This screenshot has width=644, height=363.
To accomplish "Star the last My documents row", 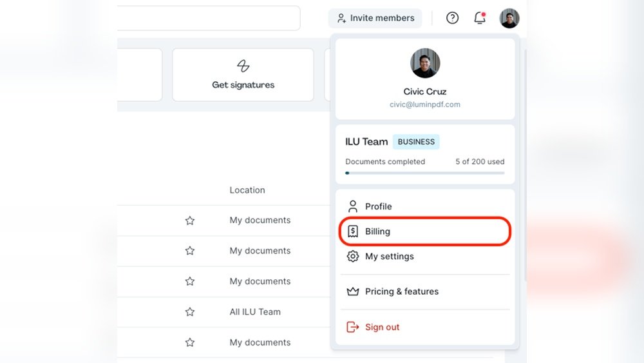I will coord(190,342).
